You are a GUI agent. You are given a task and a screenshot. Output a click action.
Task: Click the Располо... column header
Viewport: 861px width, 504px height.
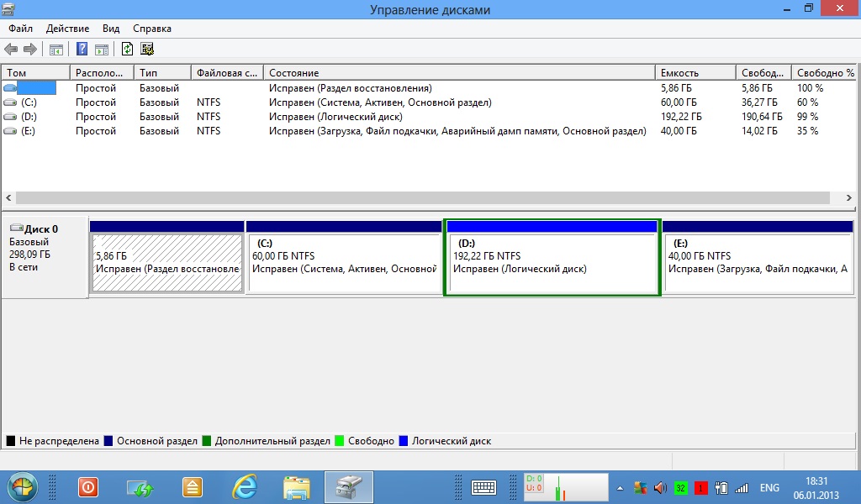(102, 72)
